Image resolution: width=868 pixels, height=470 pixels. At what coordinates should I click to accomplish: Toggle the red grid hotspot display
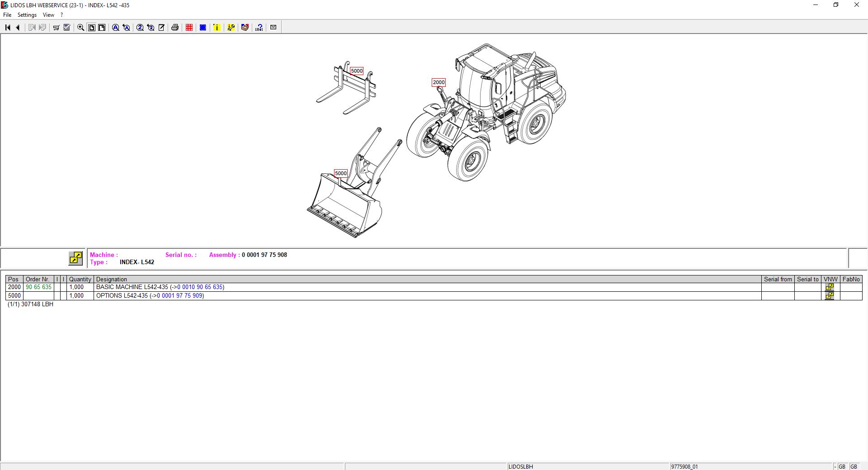click(189, 27)
